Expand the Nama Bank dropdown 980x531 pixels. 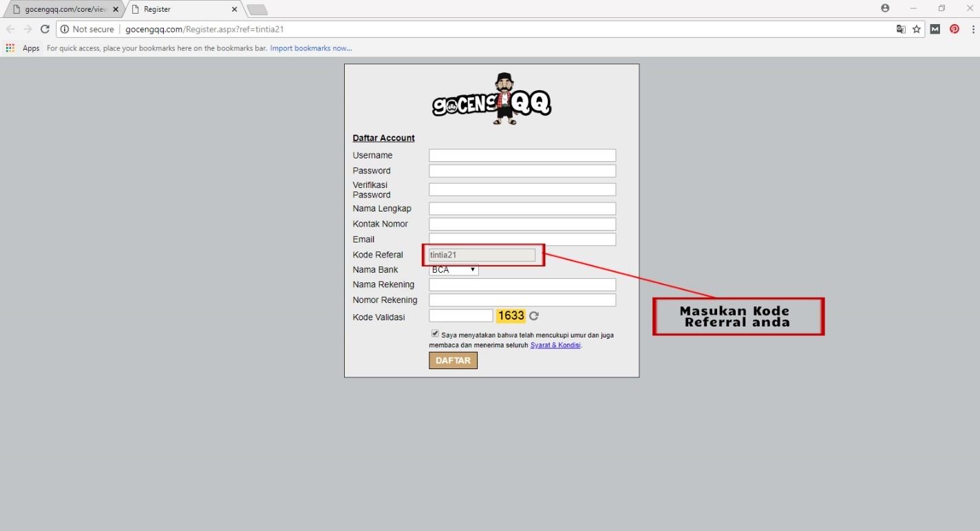tap(454, 270)
